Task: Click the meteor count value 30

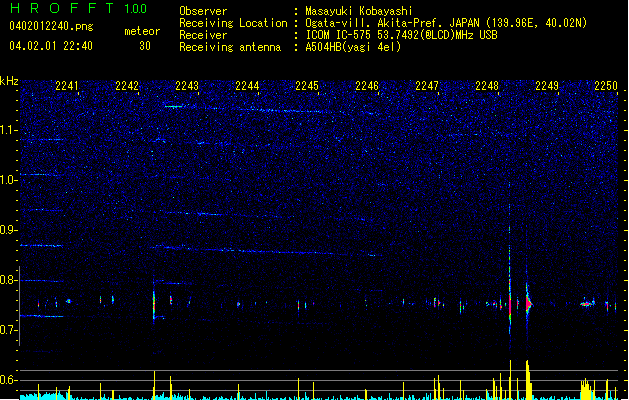Action: click(x=145, y=46)
